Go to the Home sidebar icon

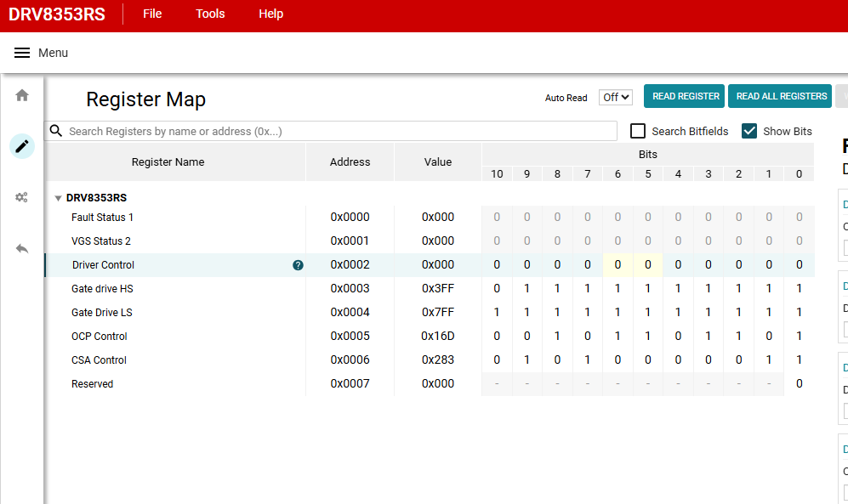coord(22,95)
